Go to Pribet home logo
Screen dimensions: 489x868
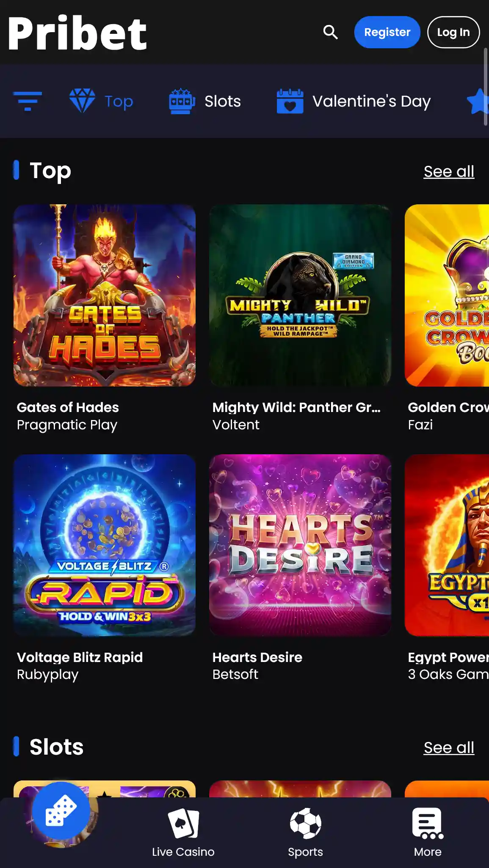(77, 33)
